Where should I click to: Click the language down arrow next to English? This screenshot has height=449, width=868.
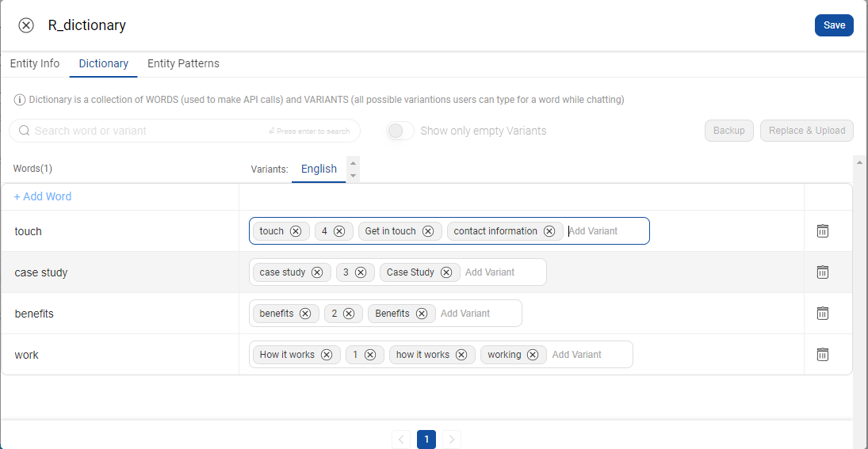[354, 176]
